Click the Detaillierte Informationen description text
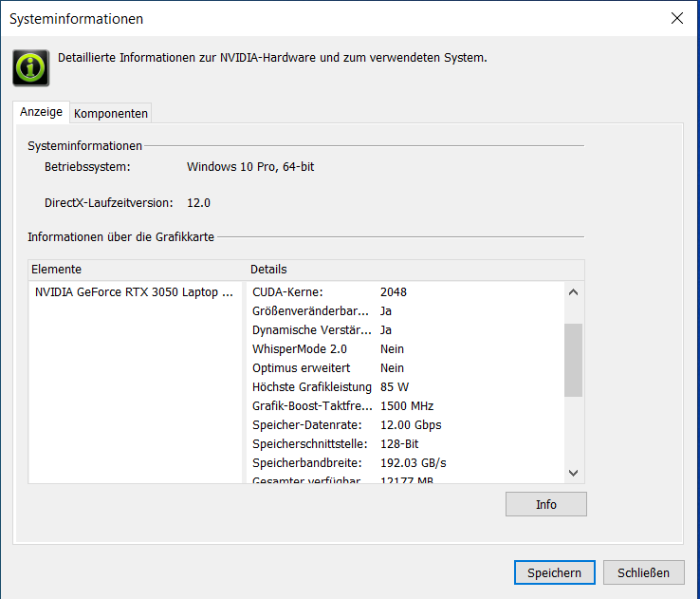 point(272,58)
